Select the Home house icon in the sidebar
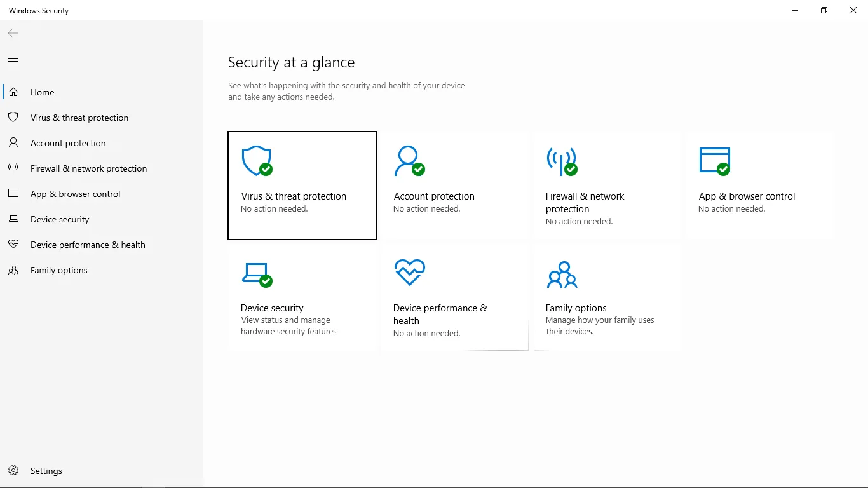 (x=13, y=92)
